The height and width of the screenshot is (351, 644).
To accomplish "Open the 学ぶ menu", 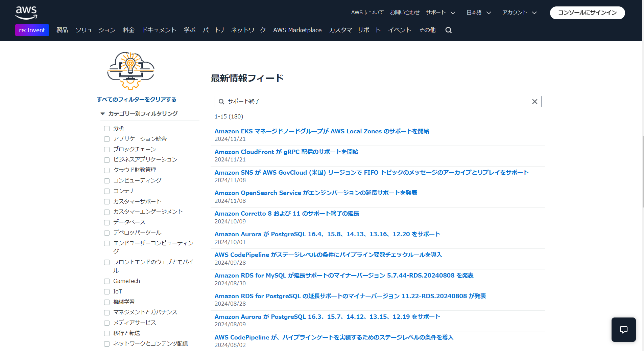I will [190, 30].
